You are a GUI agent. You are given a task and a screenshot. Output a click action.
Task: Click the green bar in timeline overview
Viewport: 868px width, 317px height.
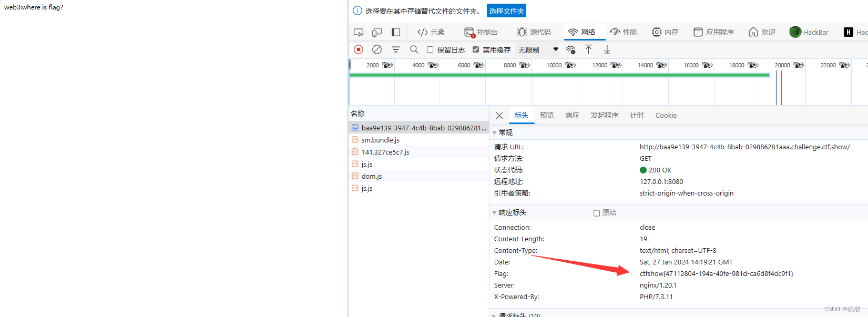coord(559,75)
